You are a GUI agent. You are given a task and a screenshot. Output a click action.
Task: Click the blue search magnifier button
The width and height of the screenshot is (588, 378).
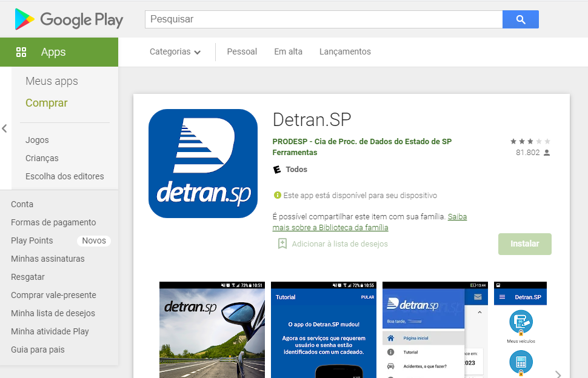521,19
